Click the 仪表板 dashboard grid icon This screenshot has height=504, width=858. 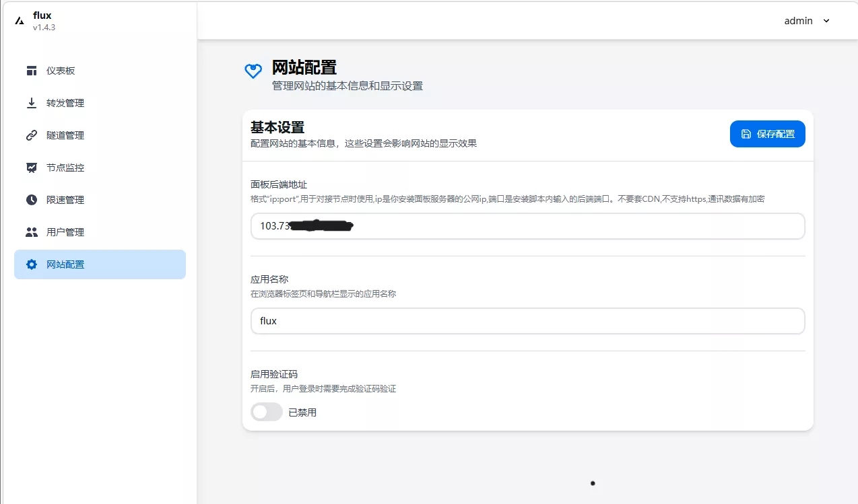31,71
